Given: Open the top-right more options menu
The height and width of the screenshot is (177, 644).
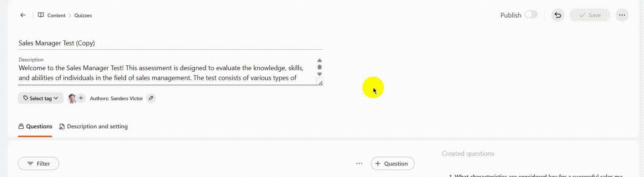Looking at the screenshot, I should pos(622,15).
